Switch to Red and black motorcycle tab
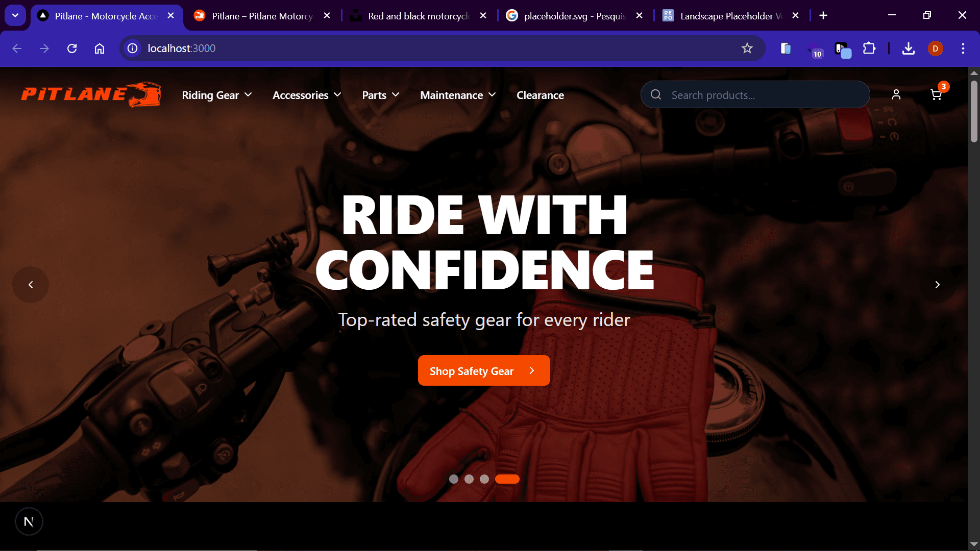 [418, 16]
